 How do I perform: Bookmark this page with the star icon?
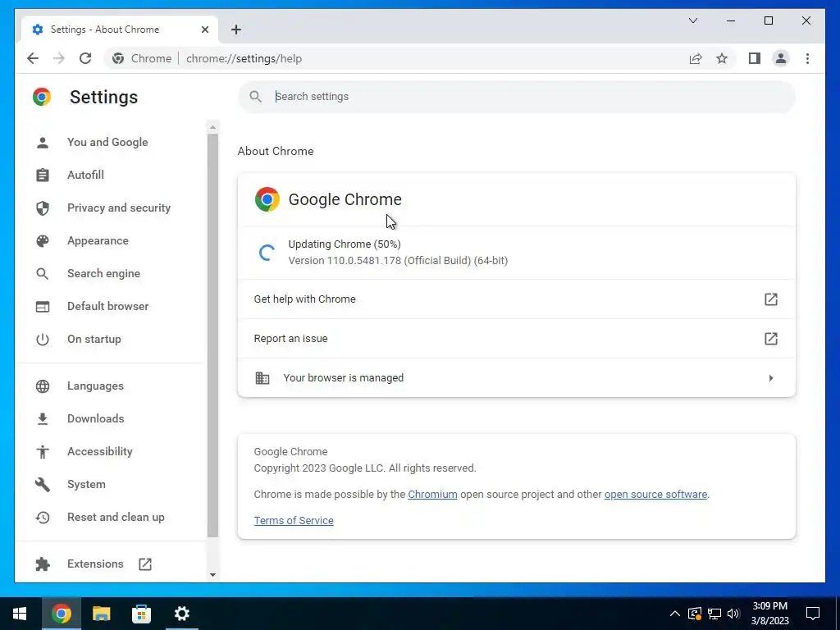(x=722, y=58)
